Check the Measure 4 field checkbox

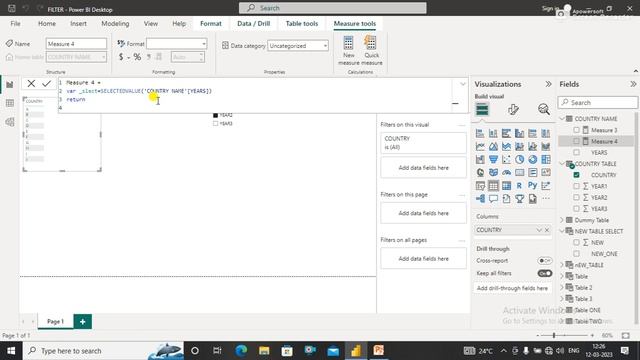(x=576, y=141)
